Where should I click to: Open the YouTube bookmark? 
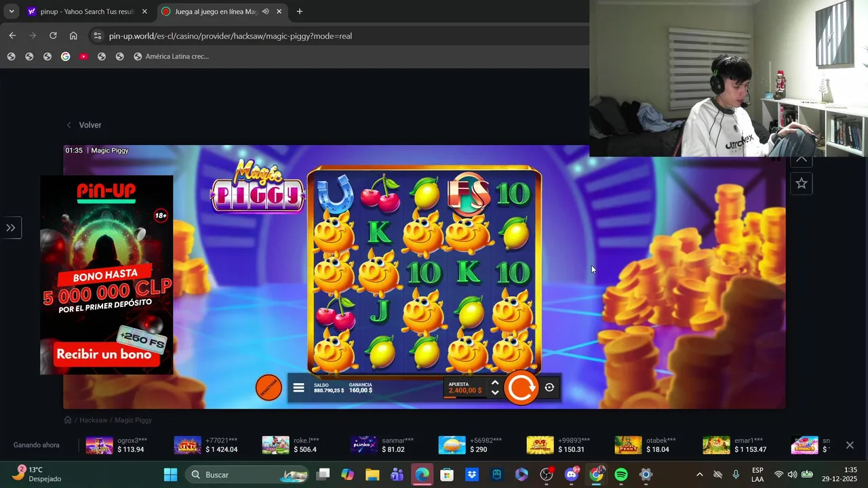[x=83, y=56]
